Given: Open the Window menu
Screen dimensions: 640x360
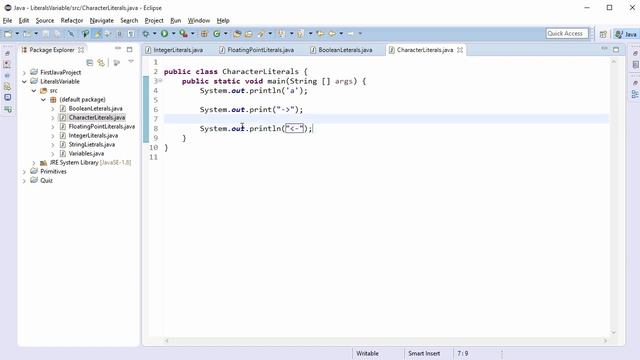Looking at the screenshot, I should [x=199, y=20].
